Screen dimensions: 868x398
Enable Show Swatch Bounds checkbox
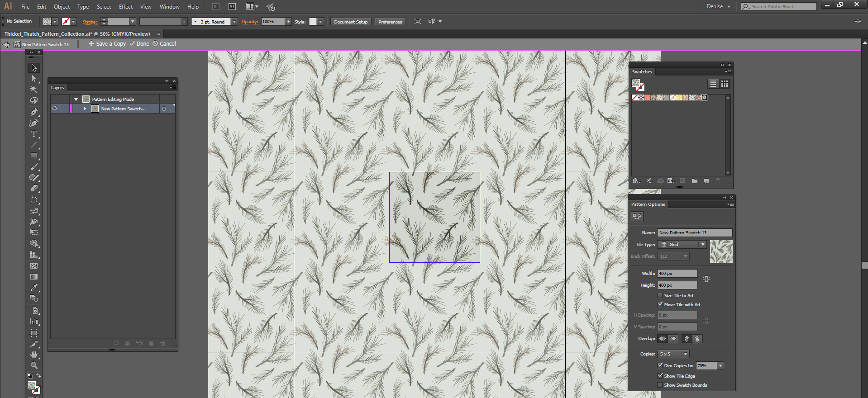click(x=660, y=385)
